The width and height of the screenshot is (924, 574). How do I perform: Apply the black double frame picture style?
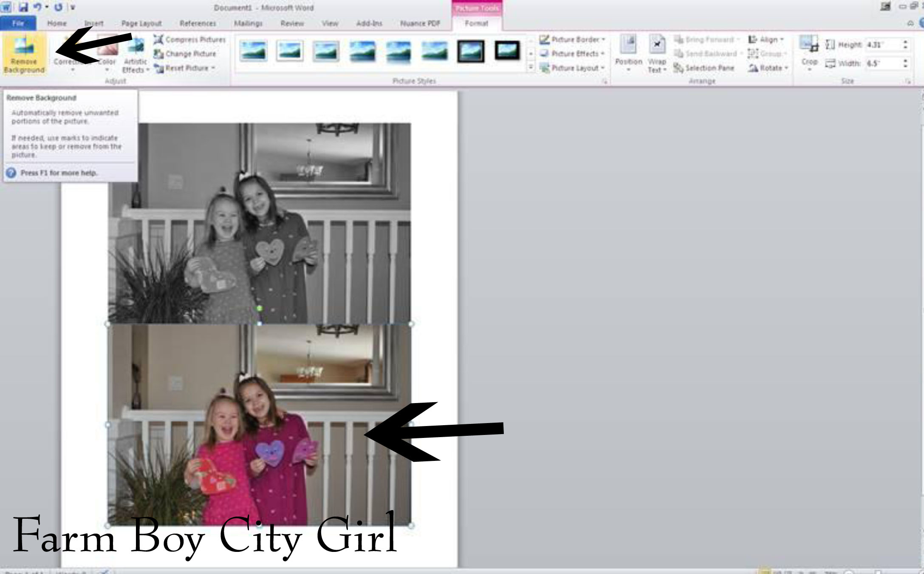coord(471,51)
